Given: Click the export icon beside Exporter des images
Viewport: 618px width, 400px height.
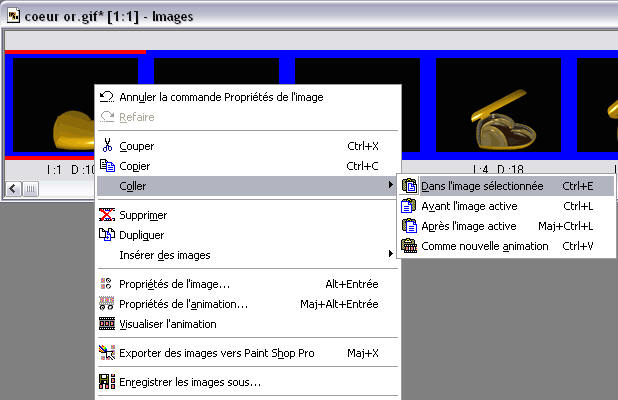Looking at the screenshot, I should (x=107, y=353).
